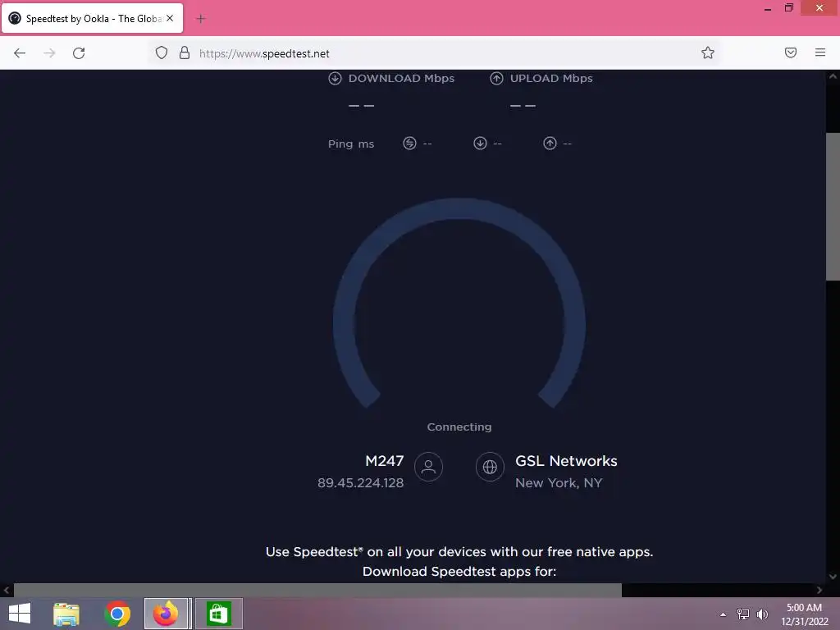Click the Connecting status text
Image resolution: width=840 pixels, height=630 pixels.
[459, 427]
